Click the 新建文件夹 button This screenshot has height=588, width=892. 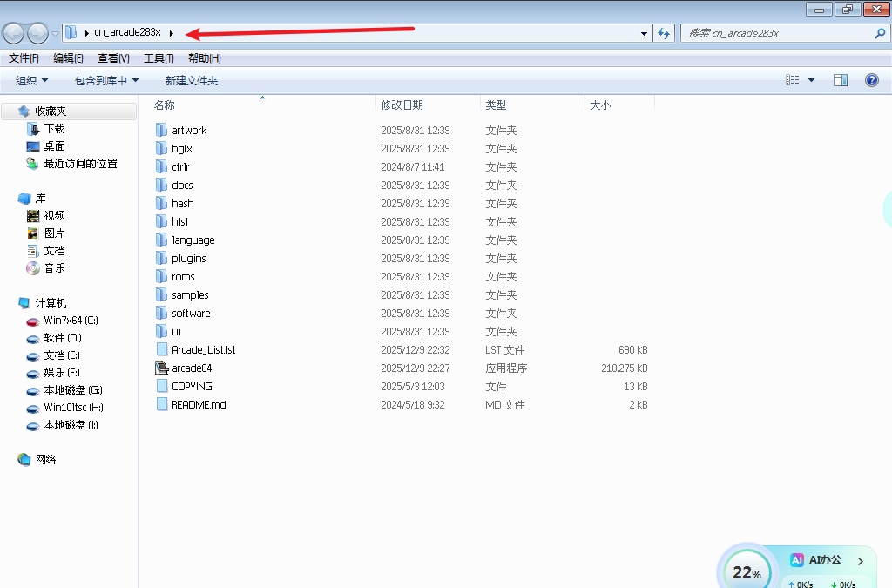[x=192, y=80]
